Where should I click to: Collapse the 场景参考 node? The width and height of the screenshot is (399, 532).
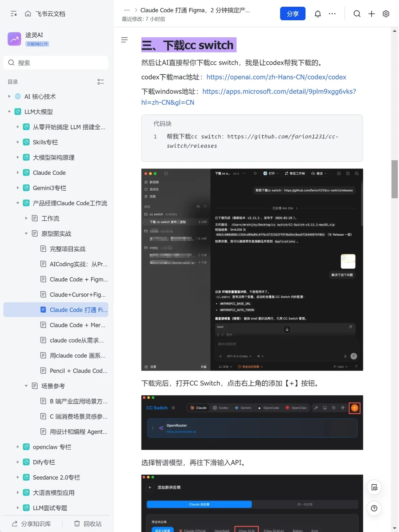coord(26,386)
